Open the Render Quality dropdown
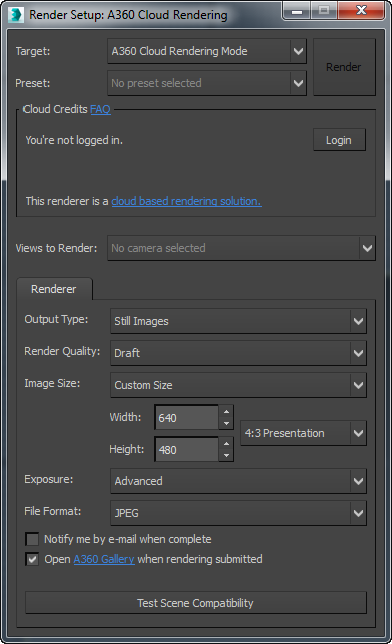The width and height of the screenshot is (392, 644). pos(238,353)
